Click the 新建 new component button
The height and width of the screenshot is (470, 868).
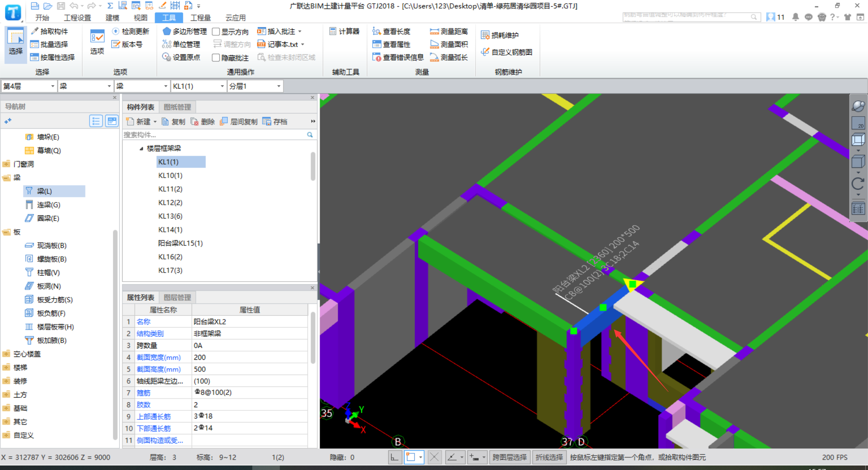tap(139, 122)
